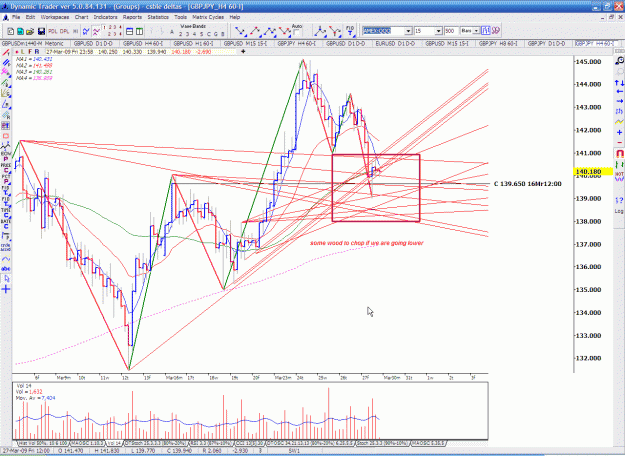Image resolution: width=625 pixels, height=456 pixels.
Task: Create a new chart file icon
Action: point(11,31)
